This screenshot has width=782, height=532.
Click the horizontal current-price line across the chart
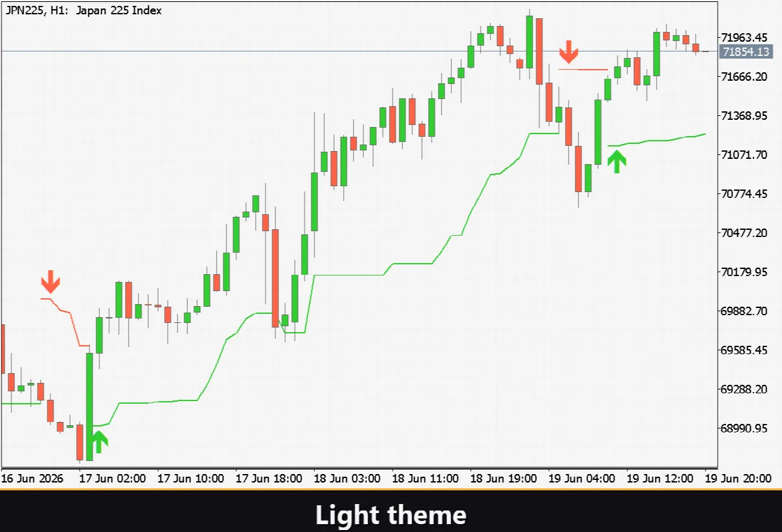click(358, 51)
